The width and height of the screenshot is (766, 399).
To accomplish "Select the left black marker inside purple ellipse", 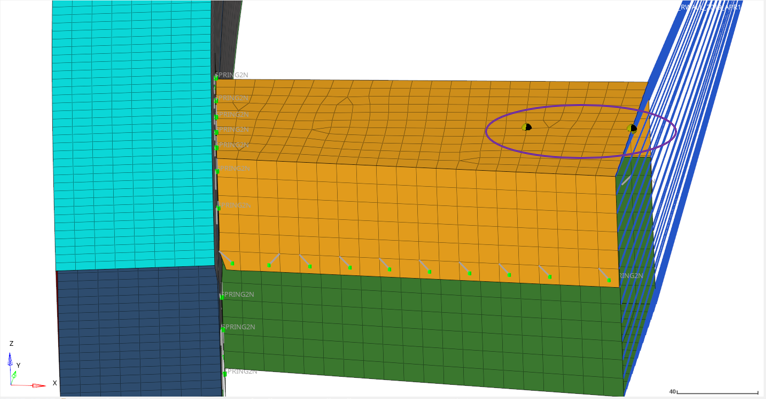I will coord(526,127).
